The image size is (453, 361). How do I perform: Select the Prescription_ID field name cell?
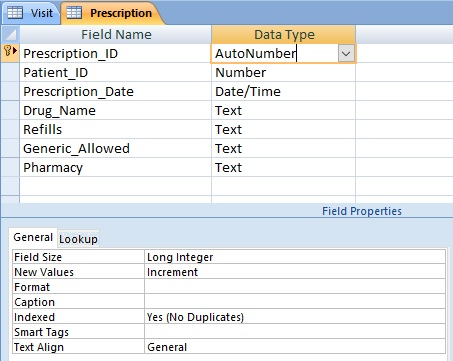pos(116,53)
